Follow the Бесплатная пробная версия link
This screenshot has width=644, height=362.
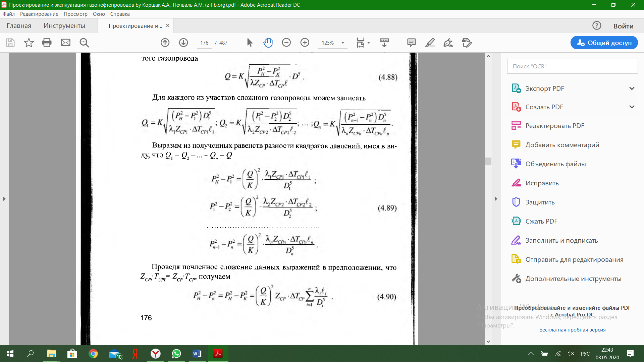click(x=572, y=330)
